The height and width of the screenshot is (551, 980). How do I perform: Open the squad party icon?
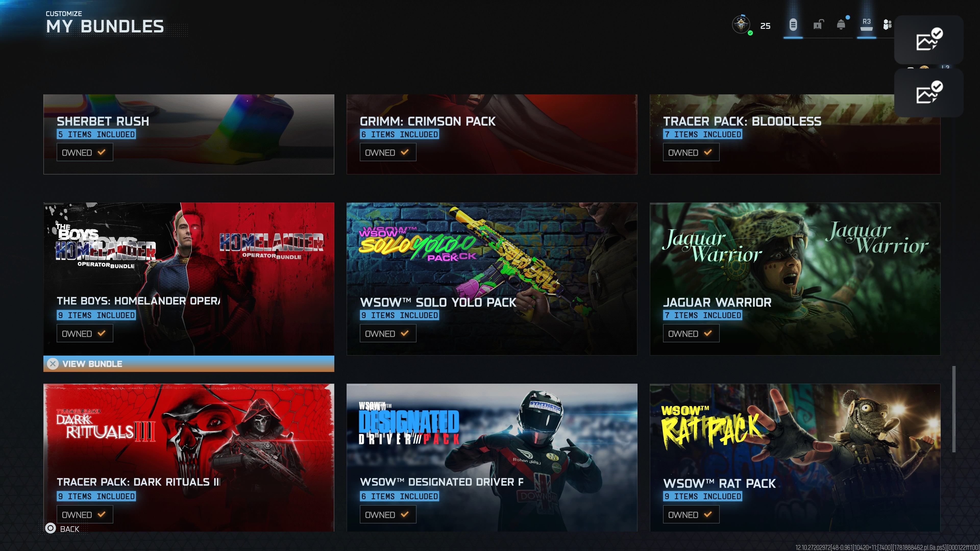887,25
